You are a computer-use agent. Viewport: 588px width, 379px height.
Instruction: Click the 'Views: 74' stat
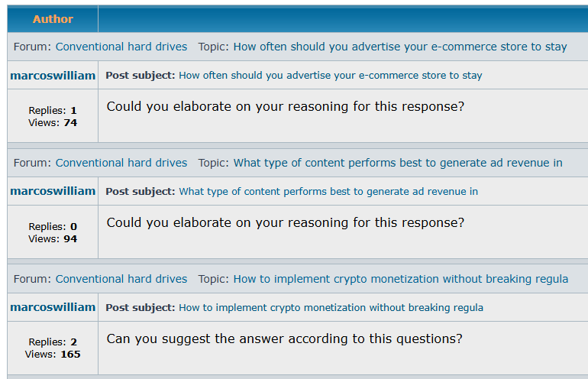click(53, 123)
